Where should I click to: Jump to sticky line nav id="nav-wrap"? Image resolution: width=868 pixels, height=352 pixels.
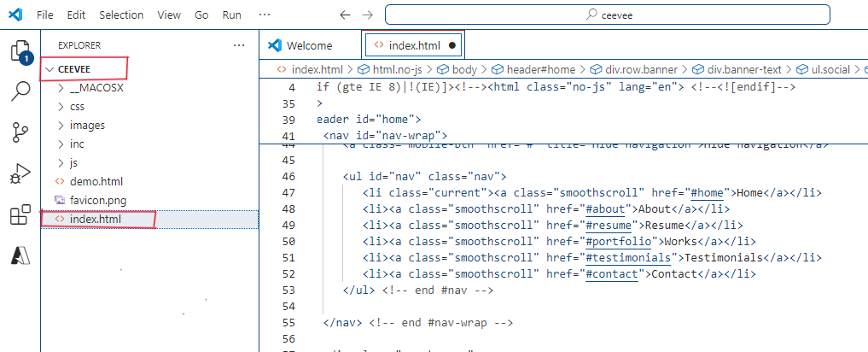pos(385,136)
